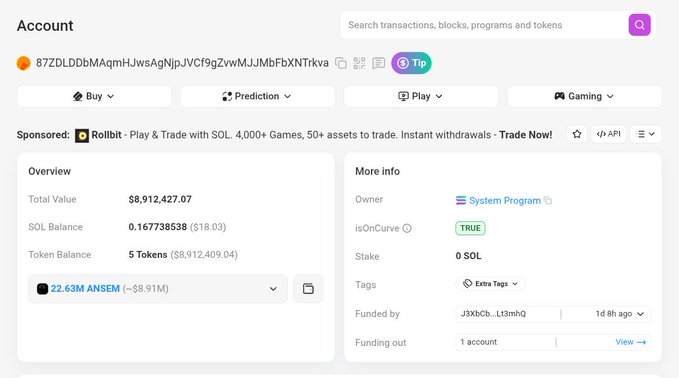View the funding out accounts

[x=630, y=342]
